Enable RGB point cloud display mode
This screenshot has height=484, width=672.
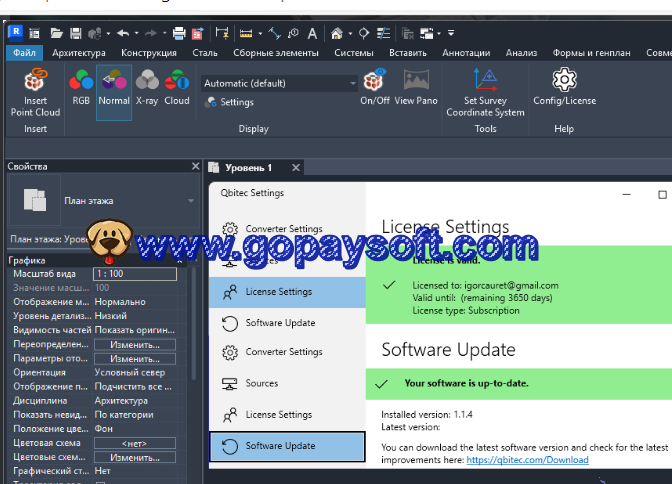tap(81, 87)
